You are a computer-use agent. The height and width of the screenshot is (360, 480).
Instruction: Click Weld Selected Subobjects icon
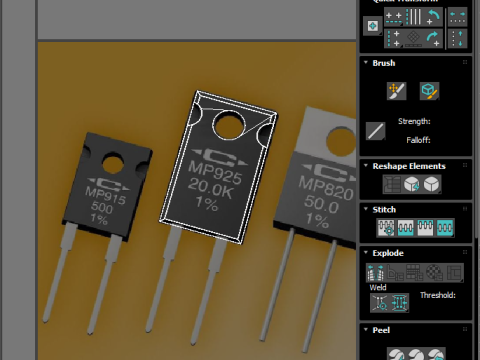(399, 303)
